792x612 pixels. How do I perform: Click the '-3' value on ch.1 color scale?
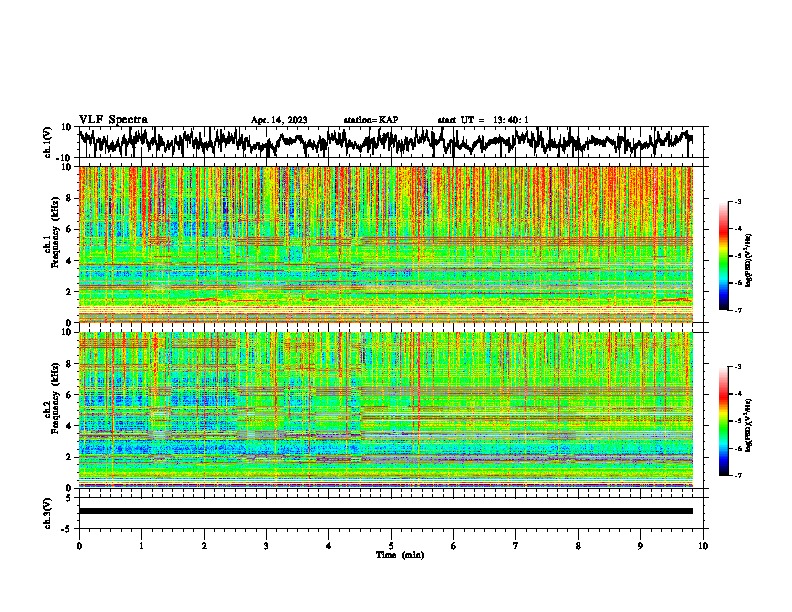738,202
